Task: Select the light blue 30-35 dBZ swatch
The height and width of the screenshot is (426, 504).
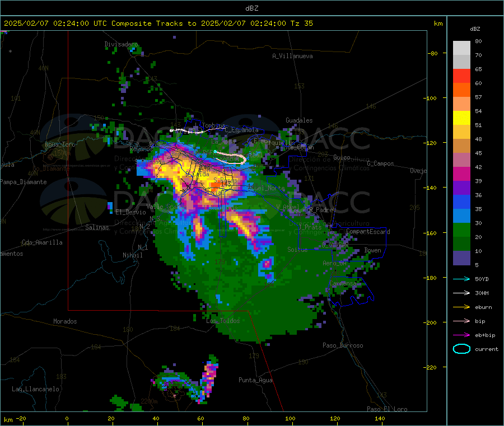Action: pos(461,216)
